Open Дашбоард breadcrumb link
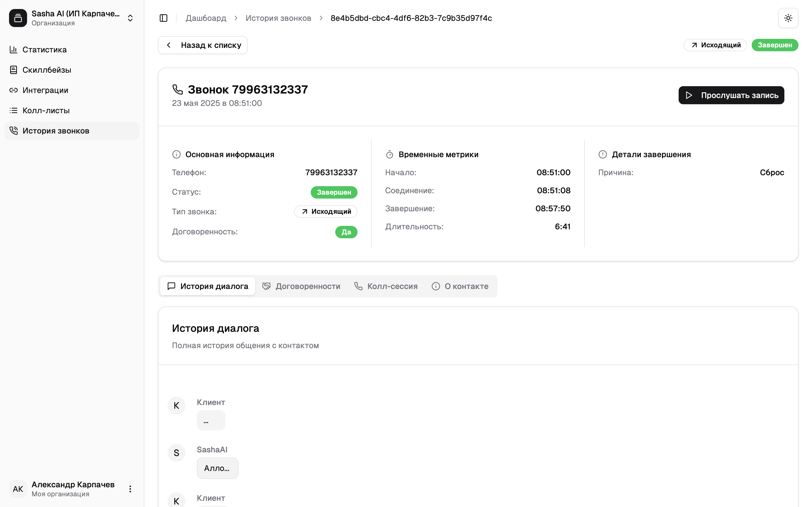Image resolution: width=812 pixels, height=507 pixels. (x=206, y=18)
